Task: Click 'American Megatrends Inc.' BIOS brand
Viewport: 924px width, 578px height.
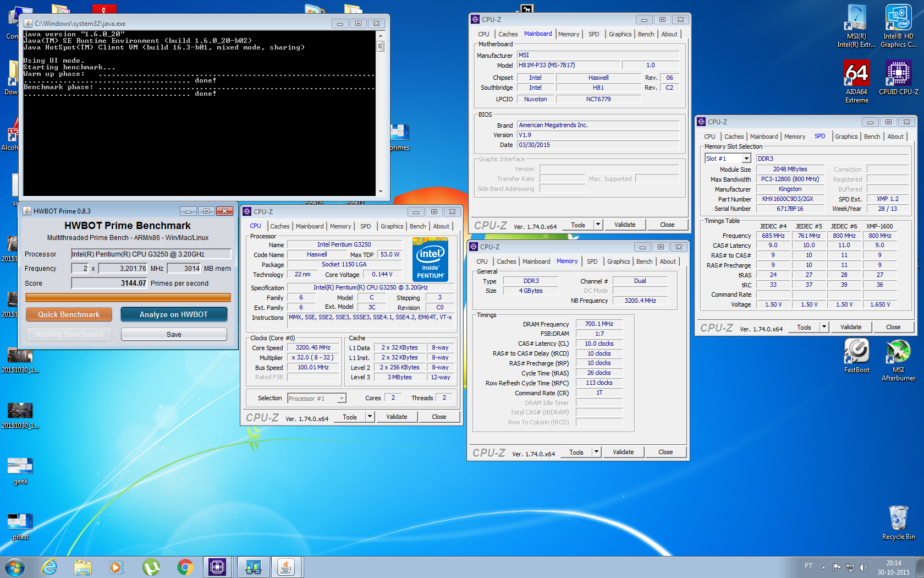Action: [598, 125]
